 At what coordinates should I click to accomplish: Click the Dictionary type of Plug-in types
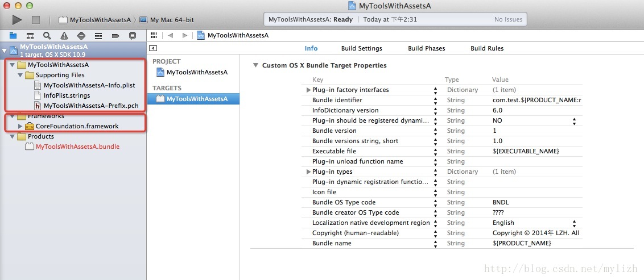click(x=463, y=172)
